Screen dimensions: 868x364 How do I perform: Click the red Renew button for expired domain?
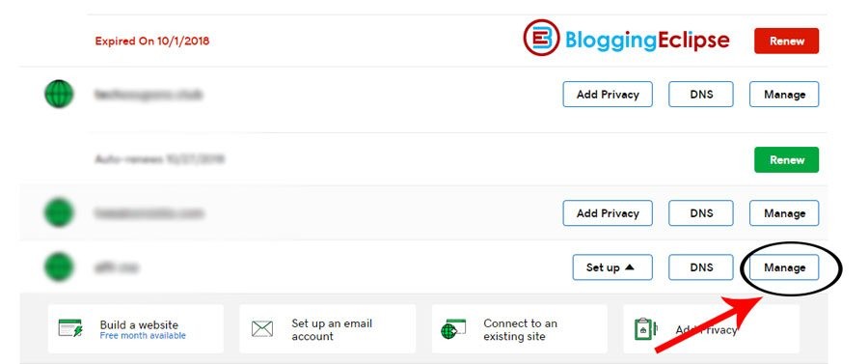[786, 41]
